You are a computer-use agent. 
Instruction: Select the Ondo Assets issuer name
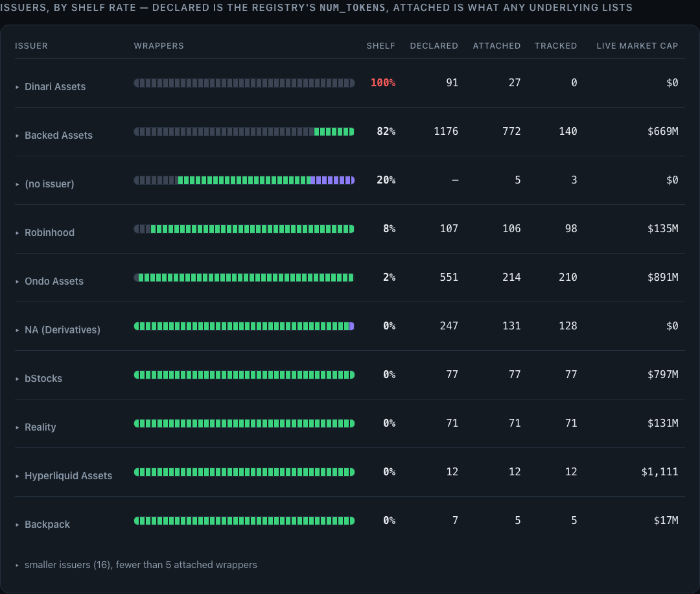54,281
